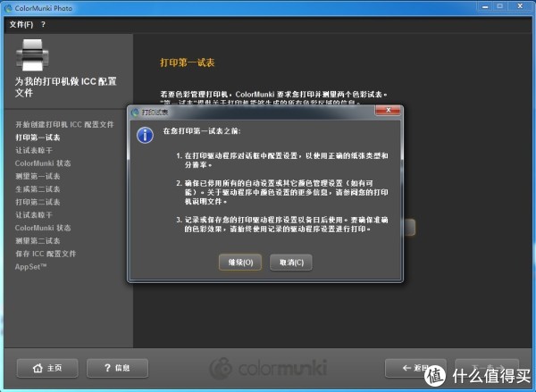
Task: Open the 文件(F) menu
Action: (21, 25)
